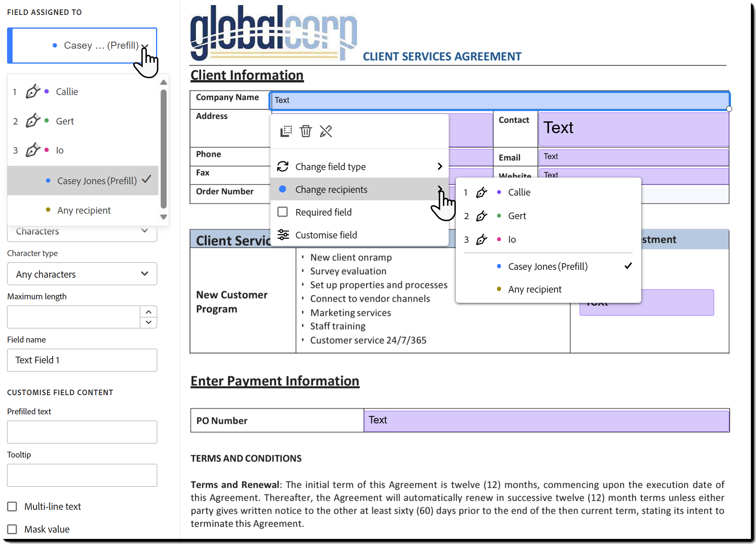Click the Customise field sliders icon

283,235
